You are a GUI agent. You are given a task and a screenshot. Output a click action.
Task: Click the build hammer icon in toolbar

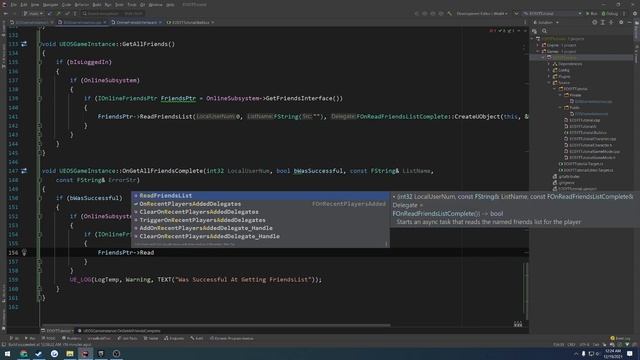click(x=449, y=13)
